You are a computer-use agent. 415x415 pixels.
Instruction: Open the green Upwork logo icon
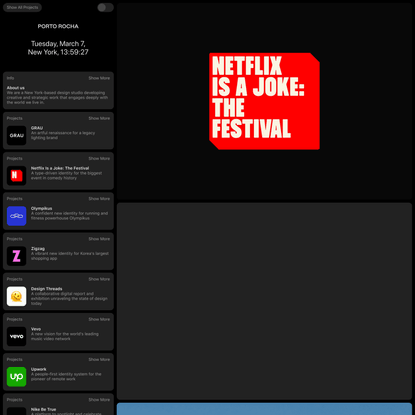point(16,377)
